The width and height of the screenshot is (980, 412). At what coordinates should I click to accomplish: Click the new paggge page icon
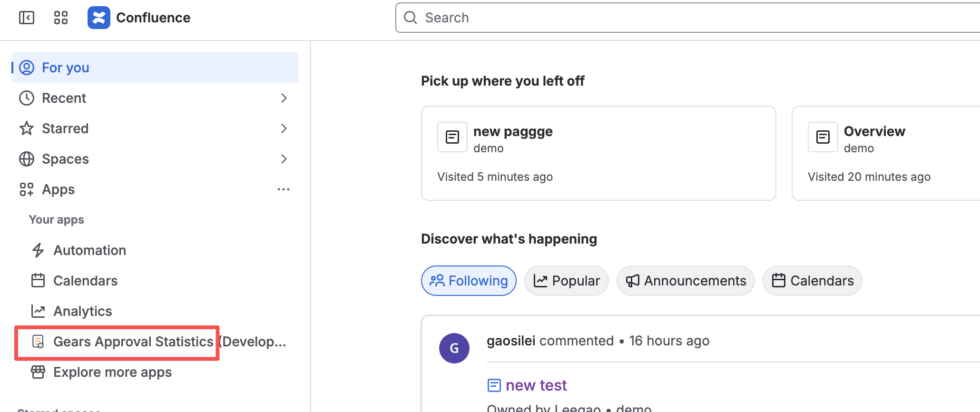point(452,137)
